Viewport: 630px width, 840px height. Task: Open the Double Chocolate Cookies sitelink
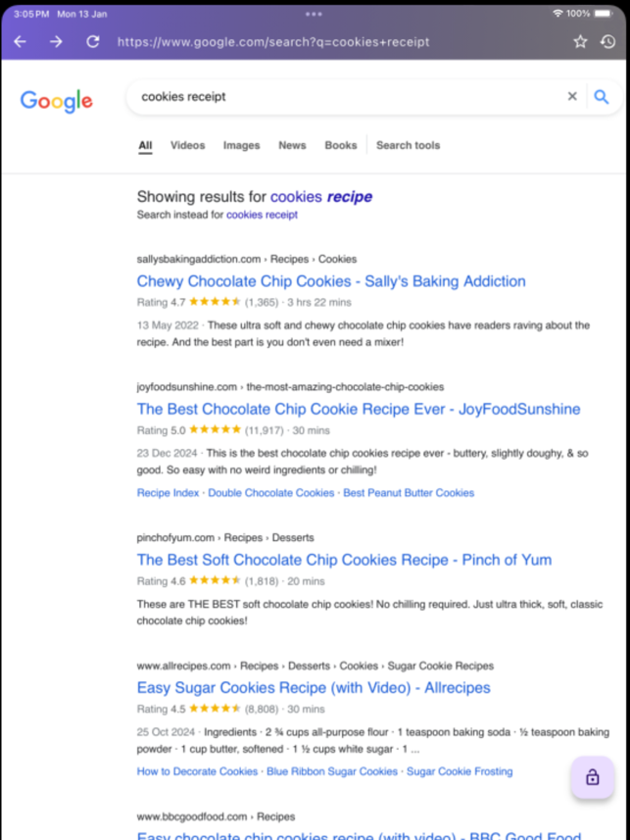coord(271,493)
